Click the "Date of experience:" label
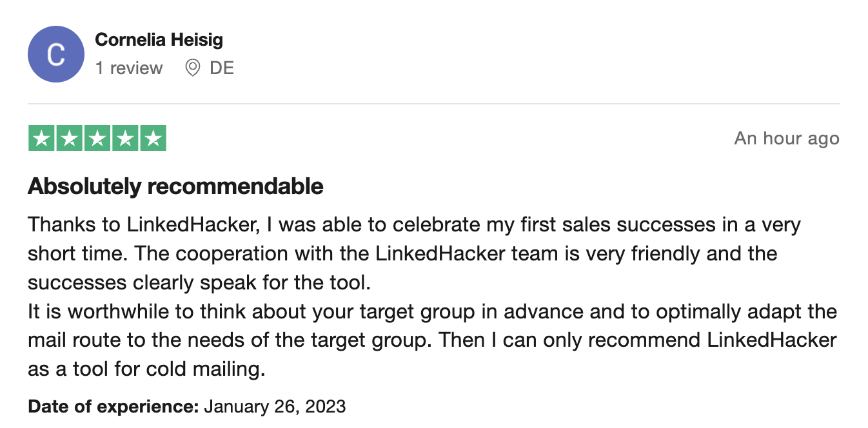The width and height of the screenshot is (868, 428). click(x=113, y=407)
